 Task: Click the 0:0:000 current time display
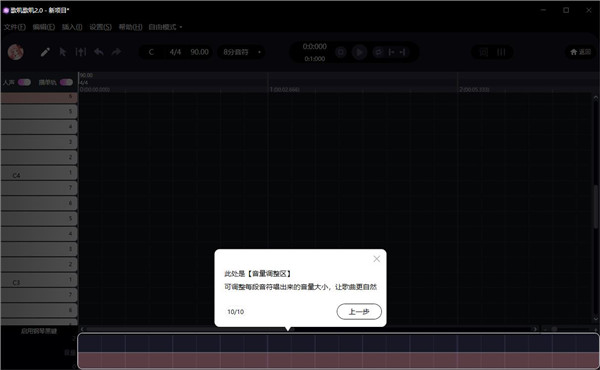315,47
